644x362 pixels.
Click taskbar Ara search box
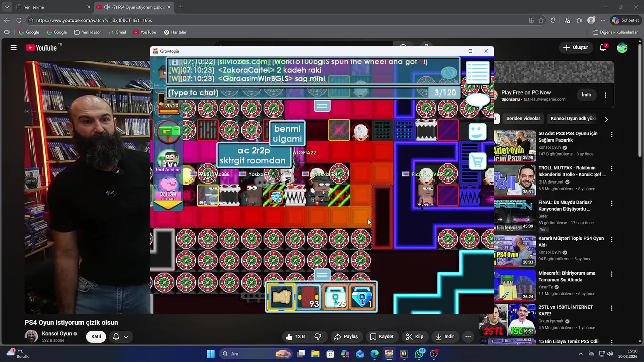point(257,354)
